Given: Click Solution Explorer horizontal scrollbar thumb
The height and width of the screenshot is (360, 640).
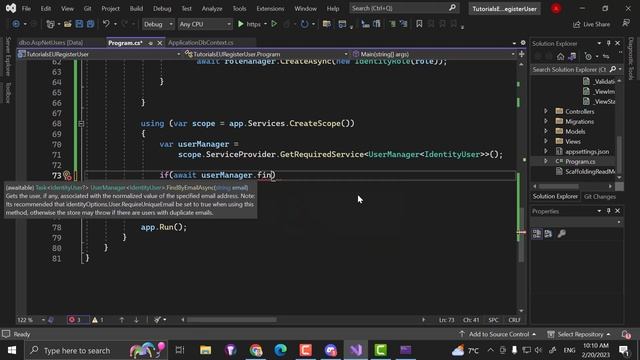Looking at the screenshot, I should 558,186.
